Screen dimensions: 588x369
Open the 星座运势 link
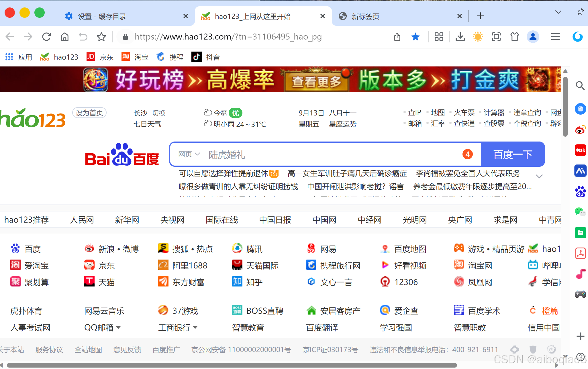click(343, 124)
